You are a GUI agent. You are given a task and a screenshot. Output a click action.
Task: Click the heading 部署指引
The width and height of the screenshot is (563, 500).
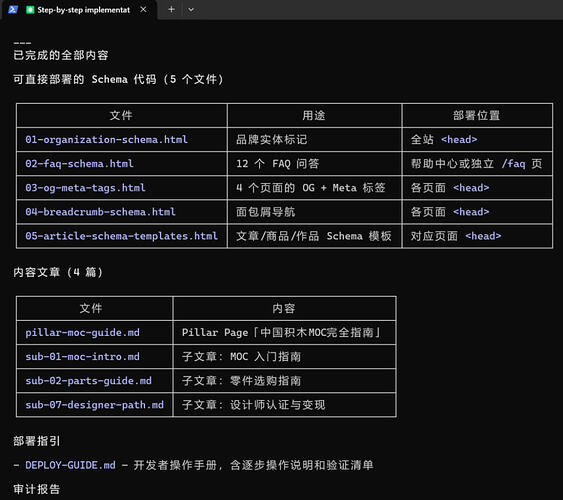(x=37, y=441)
